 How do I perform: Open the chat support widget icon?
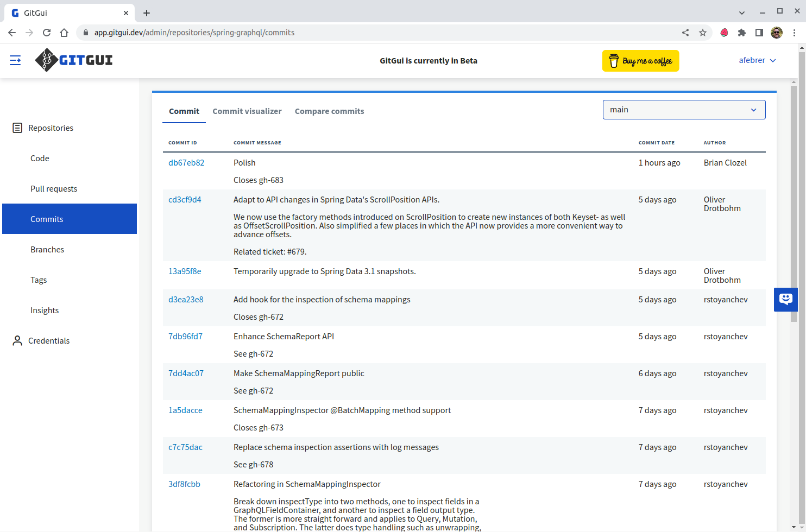click(785, 299)
